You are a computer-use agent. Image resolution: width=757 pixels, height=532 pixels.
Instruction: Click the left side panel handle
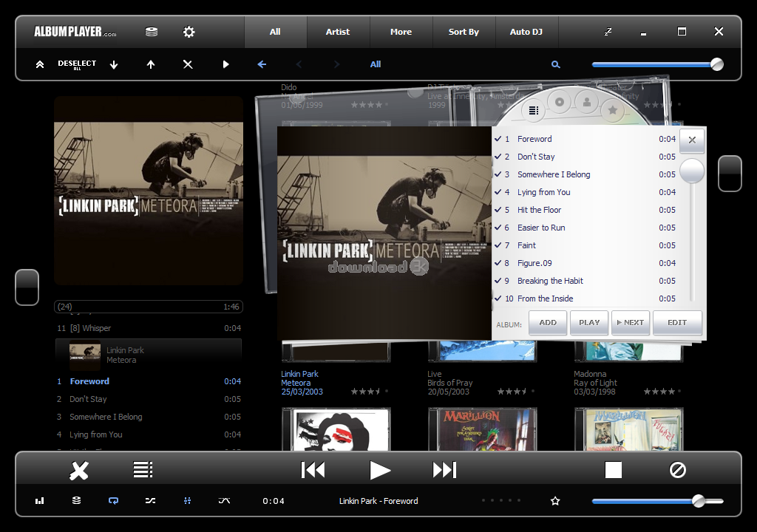click(x=27, y=287)
